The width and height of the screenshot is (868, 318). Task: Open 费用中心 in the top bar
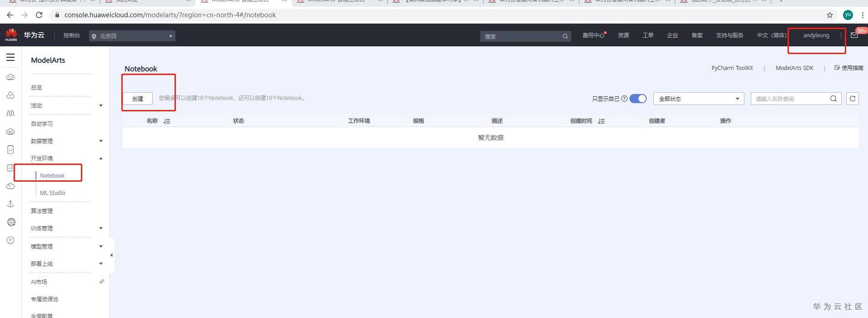click(594, 35)
